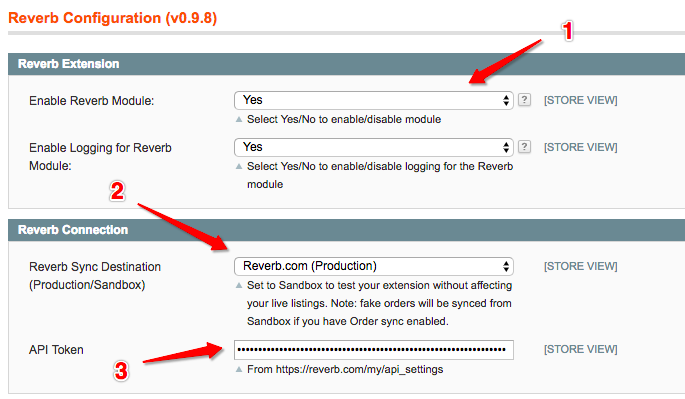Click the logging enable/disable hint text

pyautogui.click(x=380, y=175)
